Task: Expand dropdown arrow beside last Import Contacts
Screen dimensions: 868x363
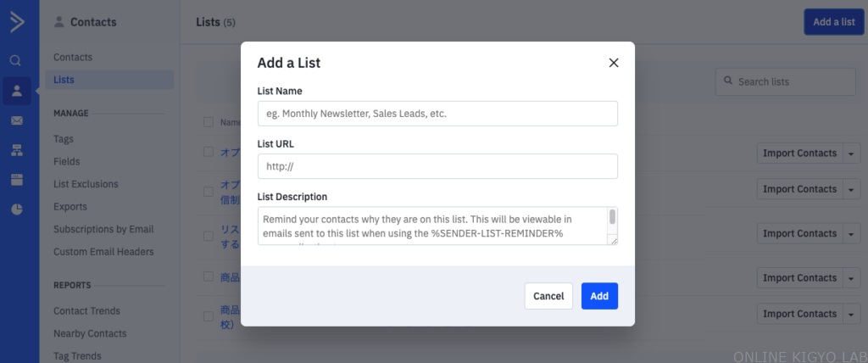Action: tap(852, 314)
